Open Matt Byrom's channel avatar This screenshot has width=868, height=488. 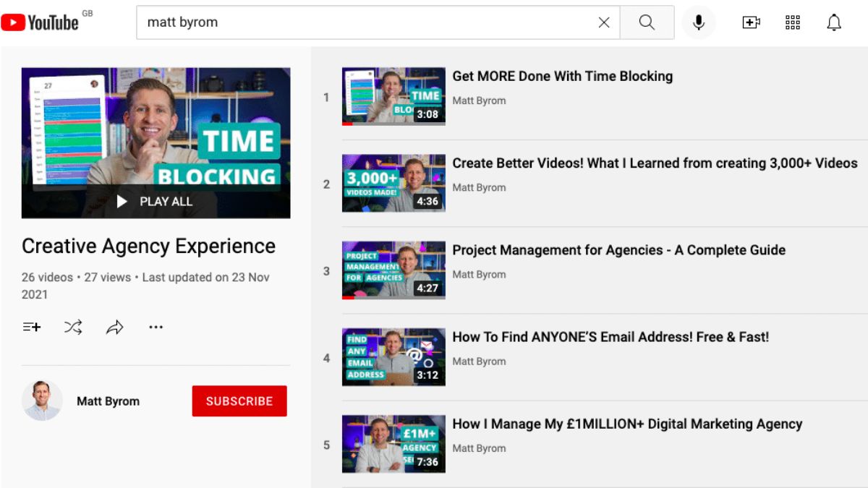coord(42,401)
